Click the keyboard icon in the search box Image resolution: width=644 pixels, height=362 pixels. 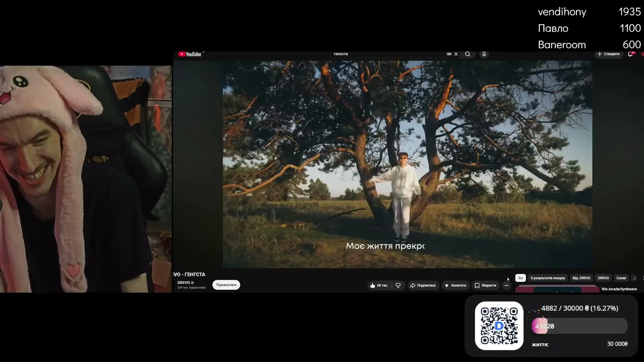(449, 54)
